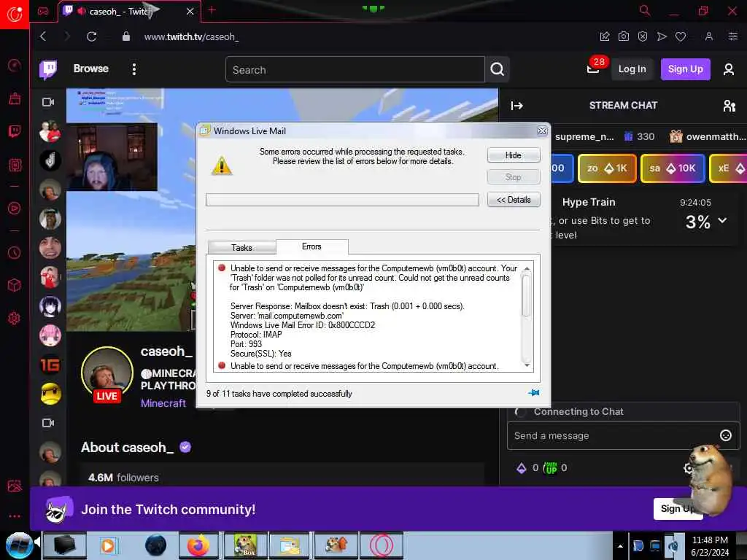Image resolution: width=747 pixels, height=560 pixels.
Task: Open browser search magnifier in title bar
Action: pyautogui.click(x=645, y=10)
